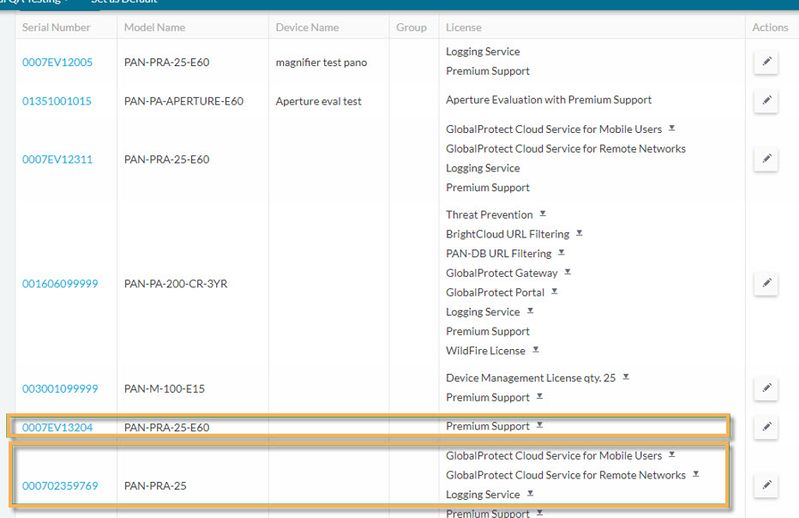Open serial number 0007EV13204 link
The width and height of the screenshot is (799, 518).
point(57,427)
